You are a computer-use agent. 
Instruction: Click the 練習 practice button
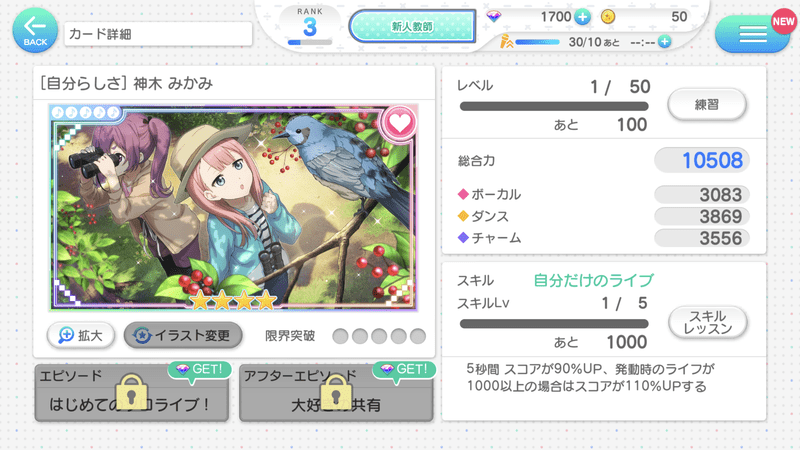tap(707, 105)
